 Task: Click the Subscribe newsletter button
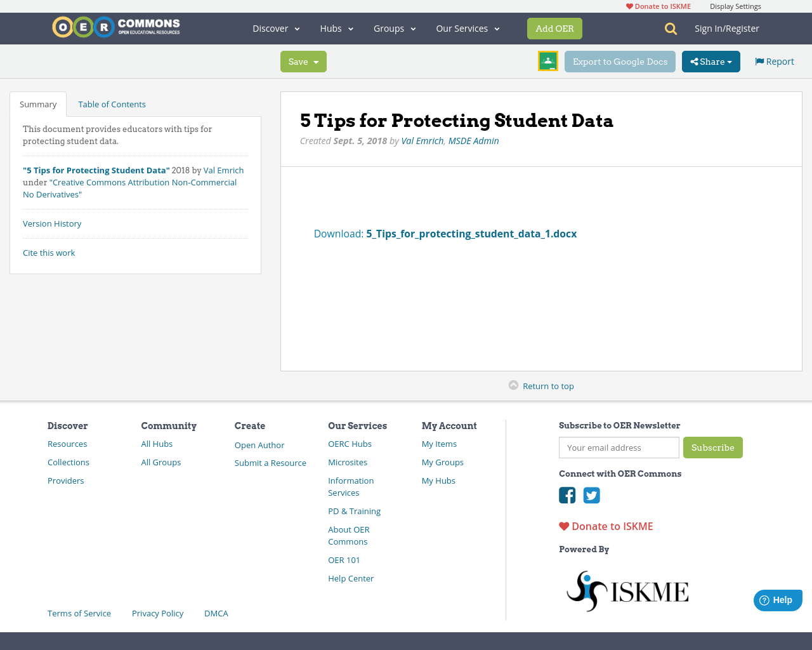click(713, 448)
